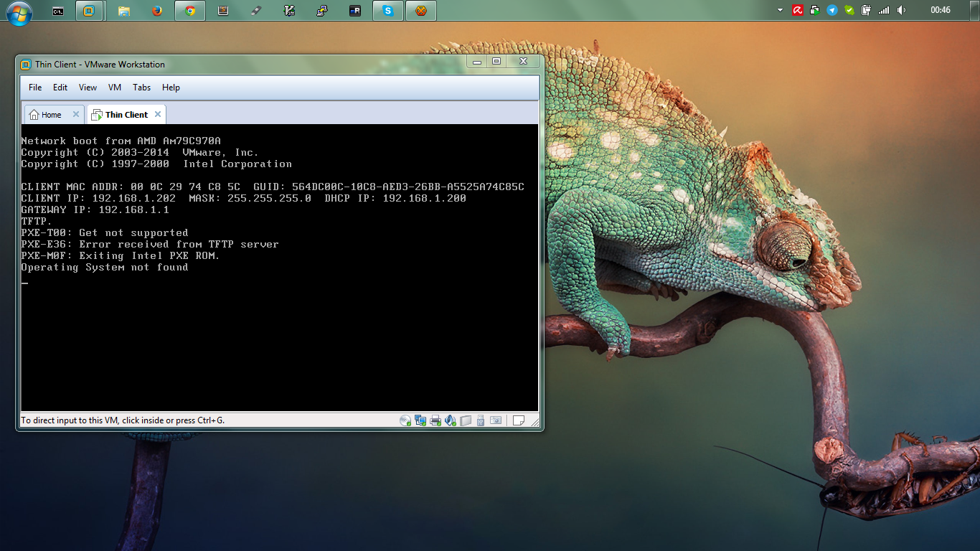980x551 pixels.
Task: Open the VM menu
Action: coord(115,88)
